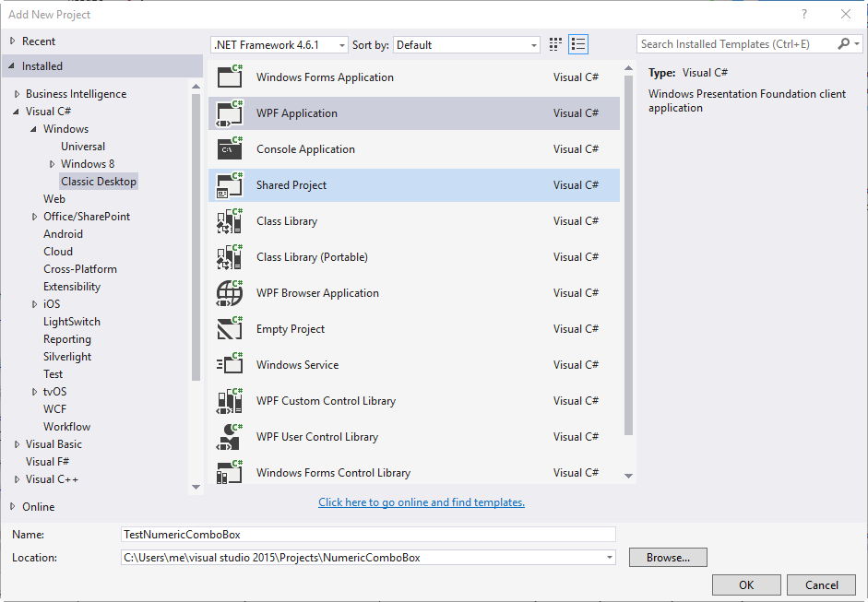The width and height of the screenshot is (868, 602).
Task: Switch to small icons view
Action: tap(554, 43)
